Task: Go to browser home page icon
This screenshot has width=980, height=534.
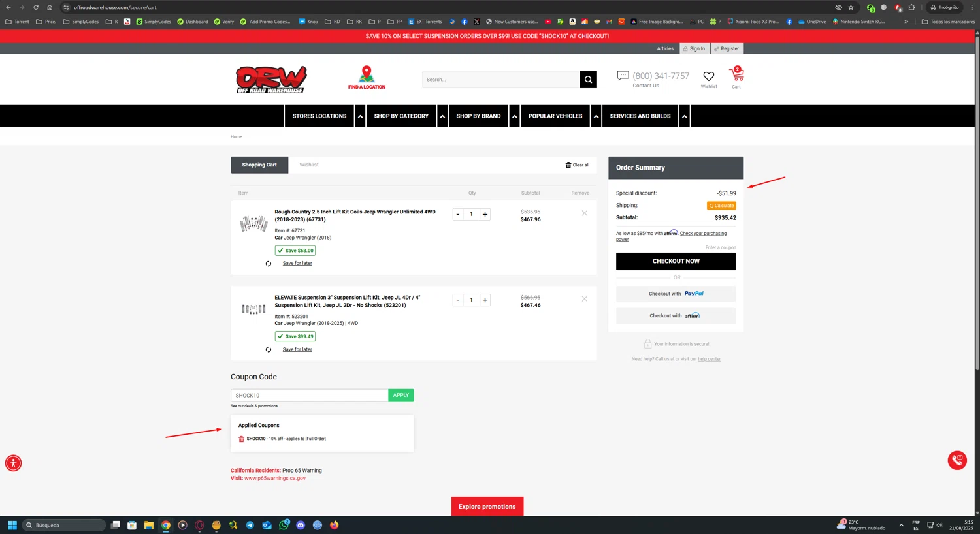Action: [x=50, y=7]
